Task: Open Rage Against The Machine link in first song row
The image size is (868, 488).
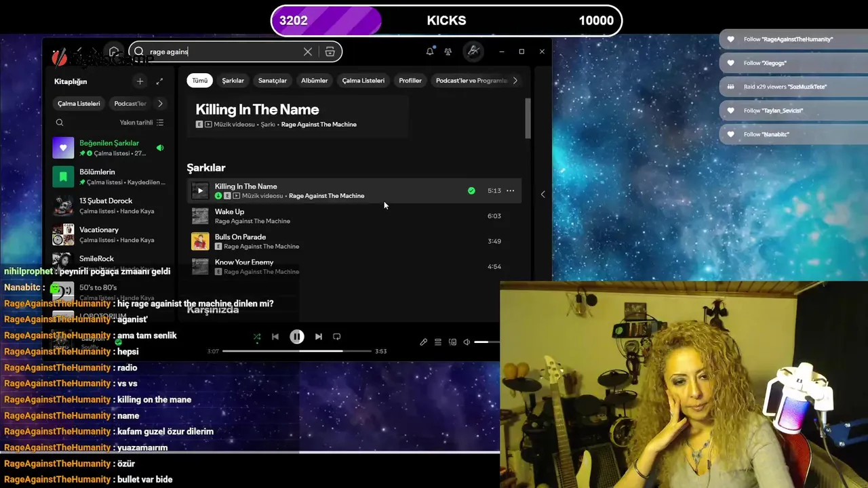Action: (327, 196)
